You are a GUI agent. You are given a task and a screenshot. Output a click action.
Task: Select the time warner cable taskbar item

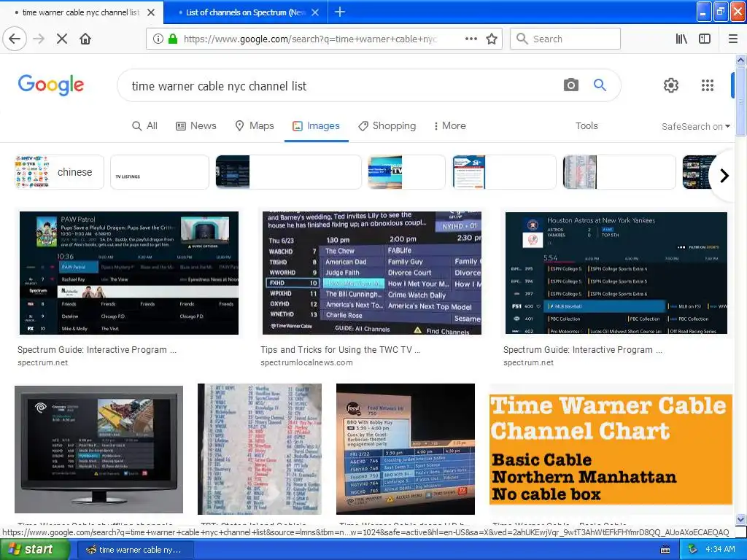click(x=134, y=550)
